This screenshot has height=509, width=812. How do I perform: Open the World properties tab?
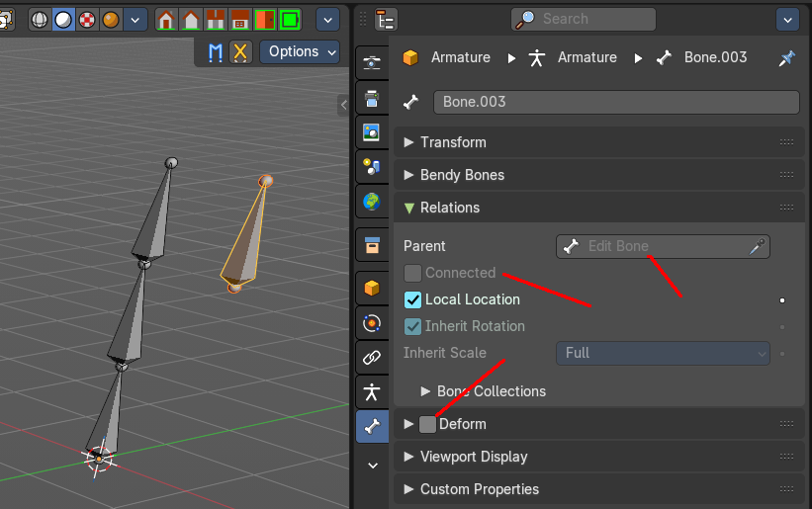[372, 202]
